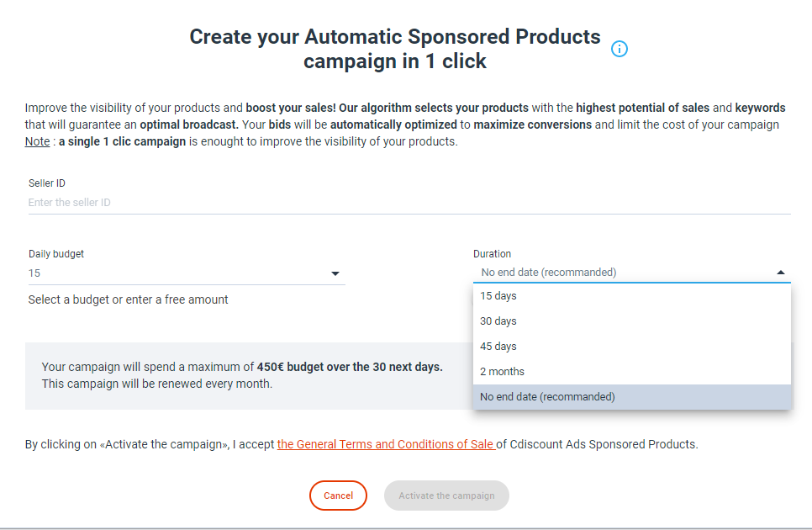Image resolution: width=812 pixels, height=530 pixels.
Task: Focus the Seller ID input field
Action: click(x=409, y=203)
